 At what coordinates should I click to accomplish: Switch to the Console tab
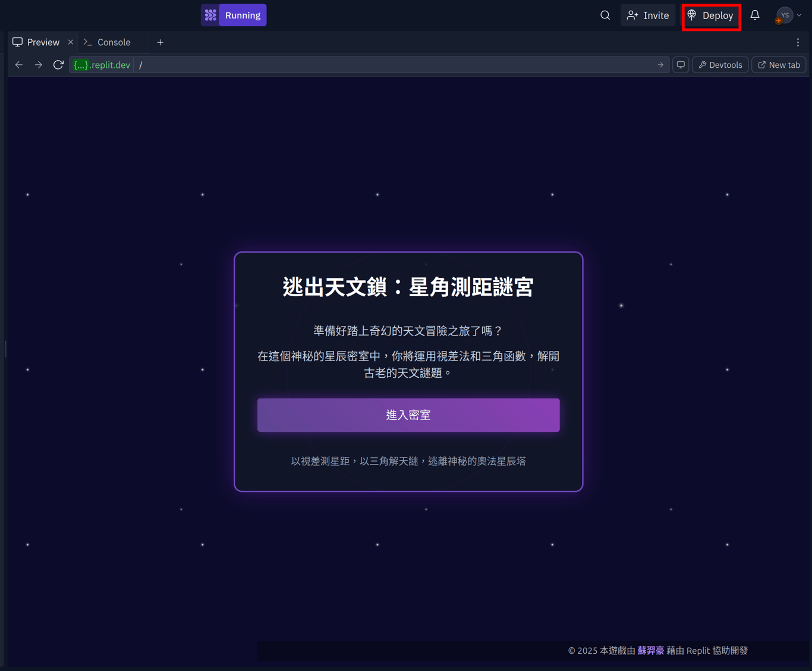pyautogui.click(x=108, y=42)
